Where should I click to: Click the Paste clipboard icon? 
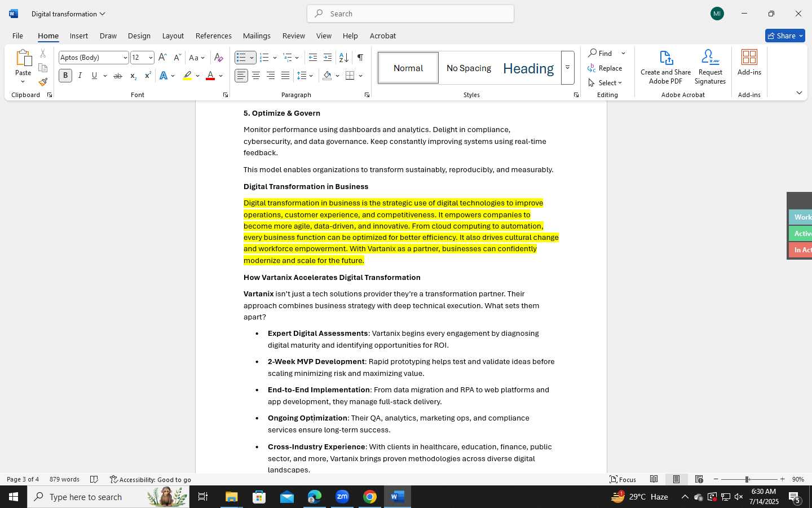[x=23, y=58]
